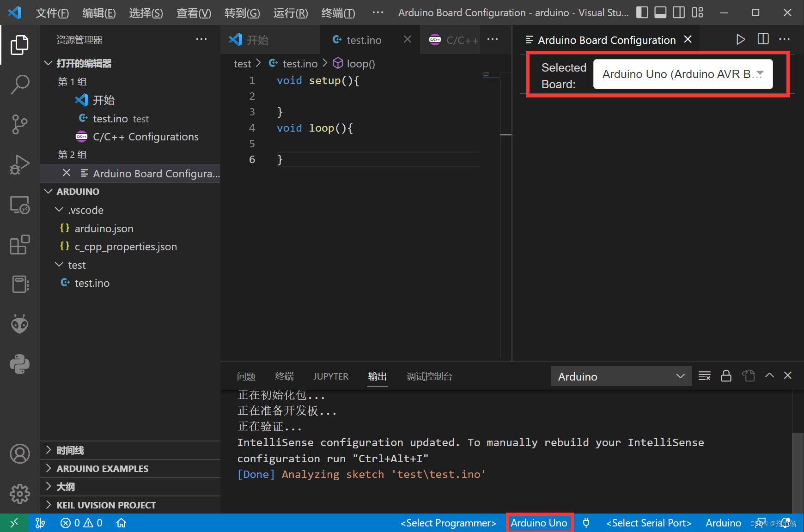Open the 运行(R) menu
This screenshot has width=804, height=532.
coord(291,13)
